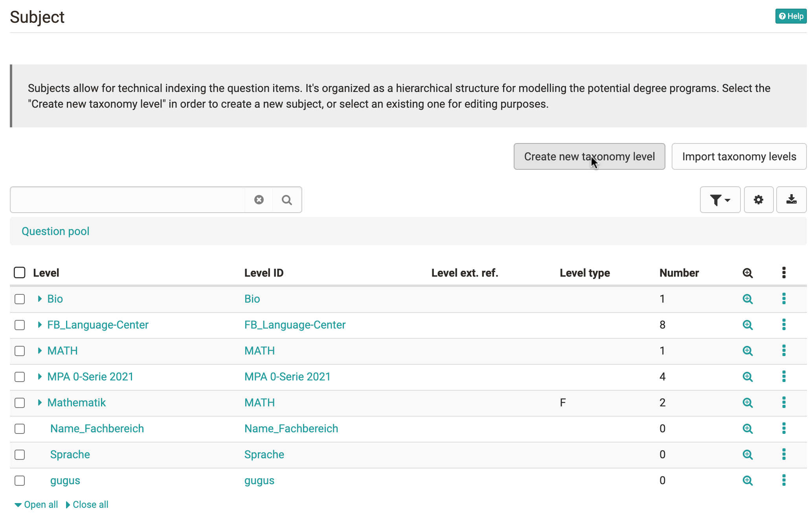Clear the search field with X icon
Image resolution: width=812 pixels, height=518 pixels.
pyautogui.click(x=259, y=200)
